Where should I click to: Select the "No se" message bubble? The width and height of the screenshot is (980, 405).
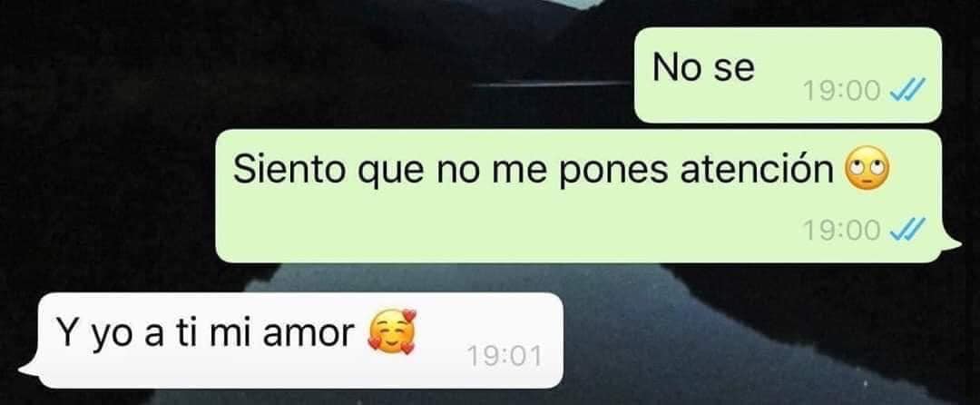click(788, 74)
